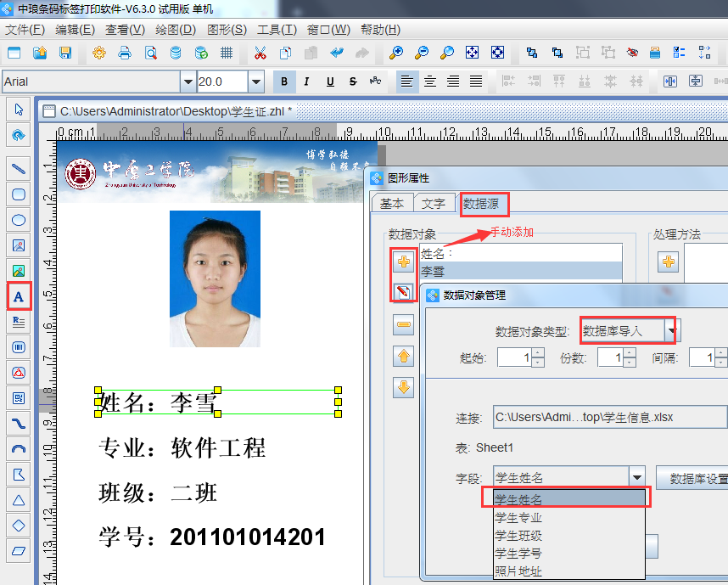
Task: Switch to the 文字 tab
Action: point(434,204)
